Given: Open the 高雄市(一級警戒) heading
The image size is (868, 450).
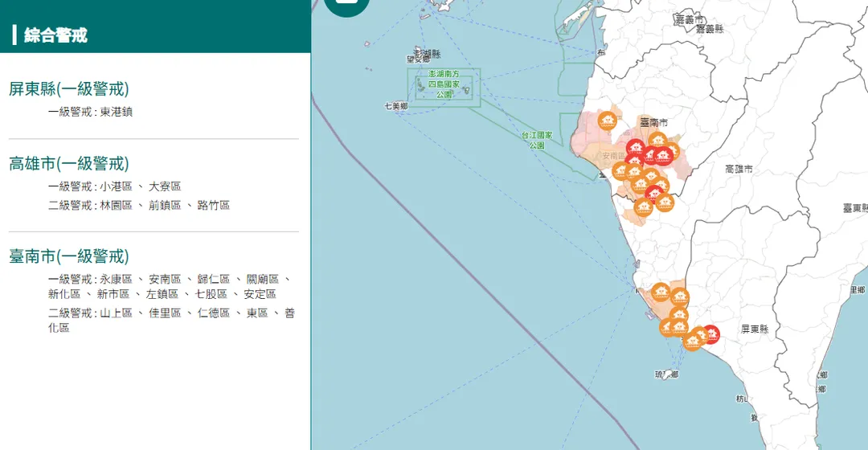Looking at the screenshot, I should pyautogui.click(x=68, y=163).
